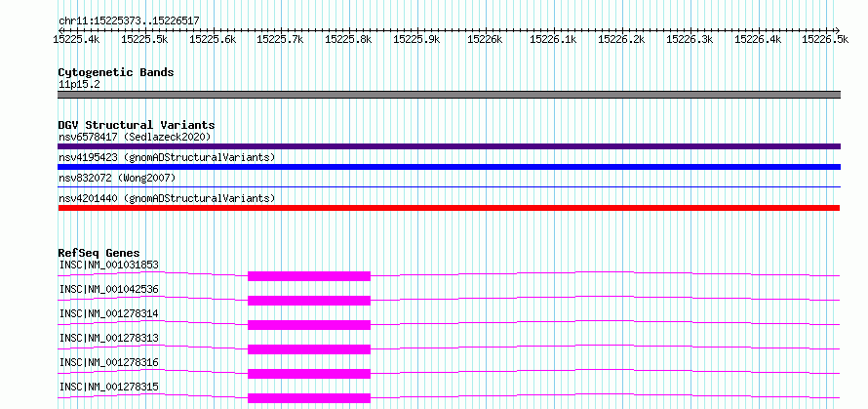Click the magenta exon of INSC|NM_001031853
Viewport: 868px width, 409px height.
309,276
